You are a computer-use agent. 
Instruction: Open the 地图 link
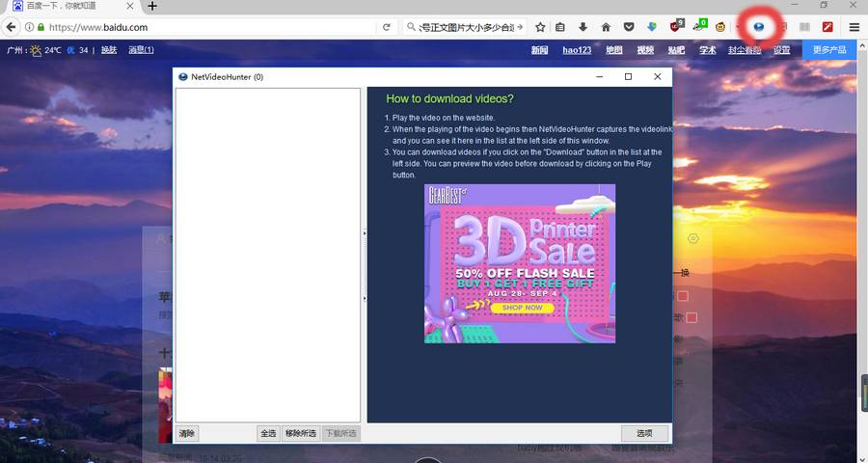[x=614, y=50]
